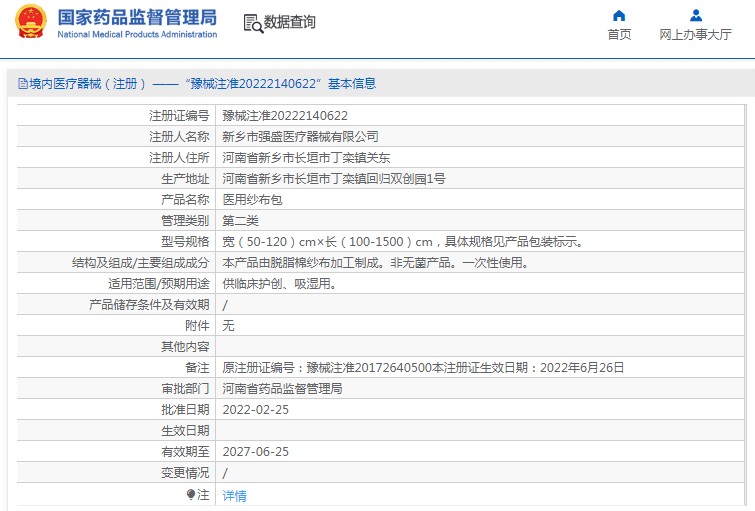
Task: Click 国家药品监督管理局 site title
Action: click(137, 17)
